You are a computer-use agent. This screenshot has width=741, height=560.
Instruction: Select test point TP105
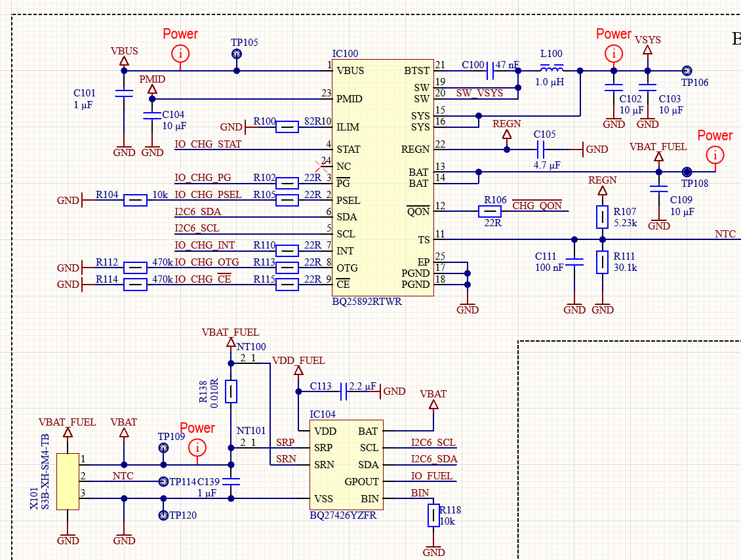point(237,54)
